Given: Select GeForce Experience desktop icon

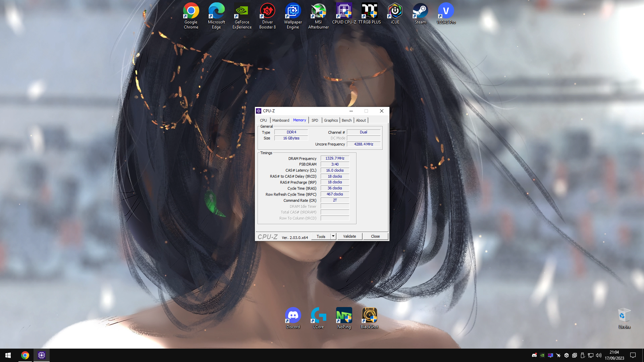Looking at the screenshot, I should click(242, 16).
